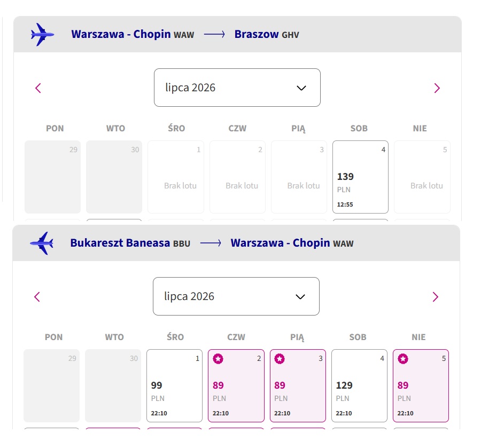
Task: Click the airplane icon beside Bukareszt Baneasa route
Action: (x=42, y=243)
